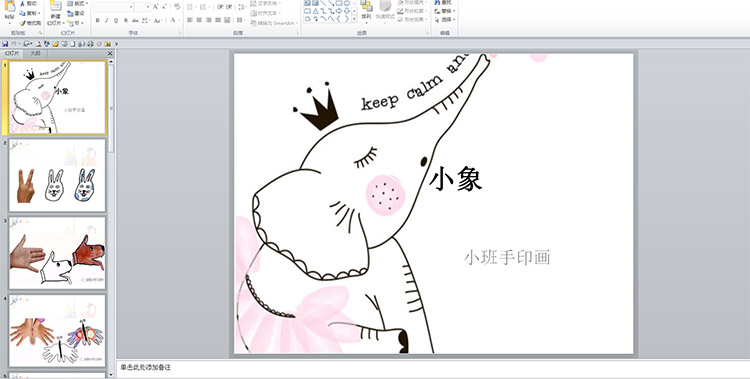Click the print preview icon in quick toolbar
Screen dimensions: 750x379
pyautogui.click(x=38, y=44)
